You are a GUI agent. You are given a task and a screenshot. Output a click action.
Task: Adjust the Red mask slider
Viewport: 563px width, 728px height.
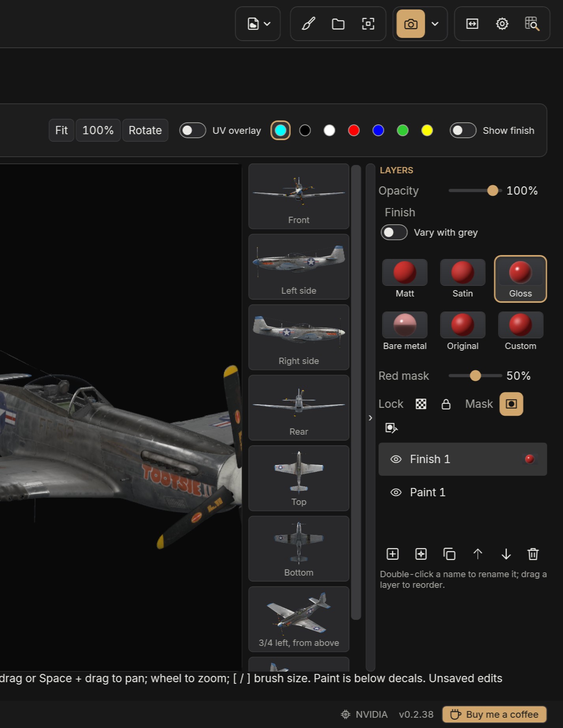(x=475, y=375)
